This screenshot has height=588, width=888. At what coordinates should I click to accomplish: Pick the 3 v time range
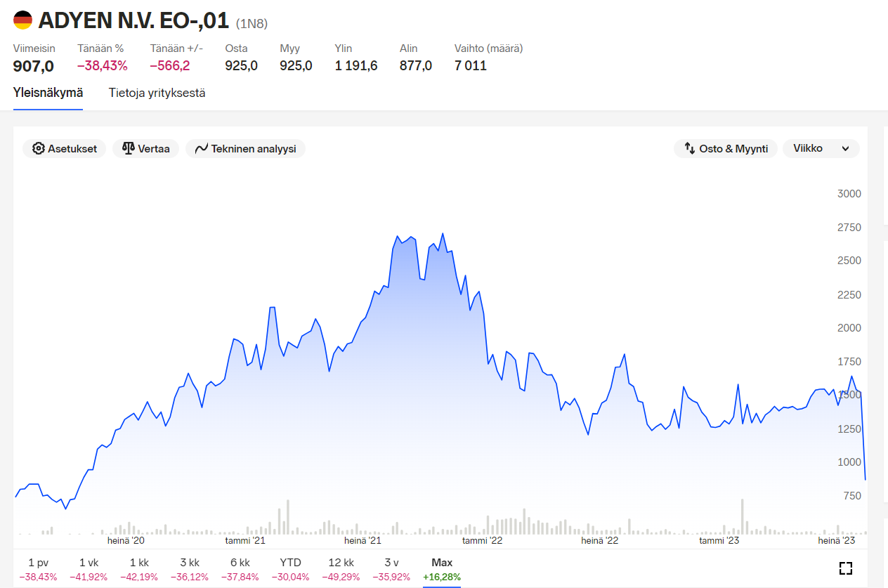(x=391, y=569)
